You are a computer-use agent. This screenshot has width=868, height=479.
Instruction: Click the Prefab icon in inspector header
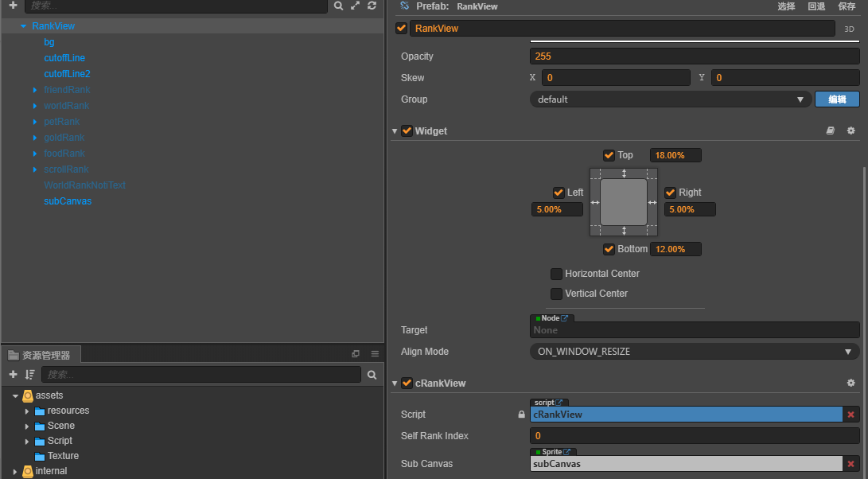405,6
